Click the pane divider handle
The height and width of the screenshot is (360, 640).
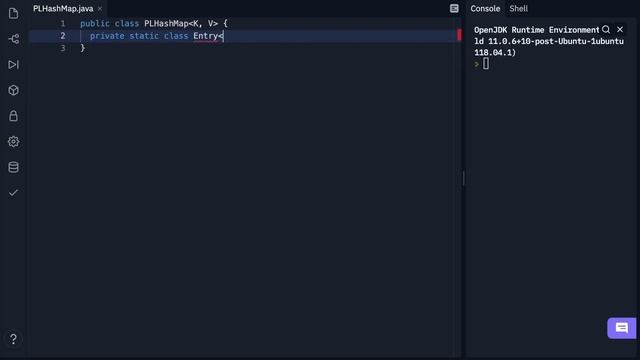click(464, 178)
